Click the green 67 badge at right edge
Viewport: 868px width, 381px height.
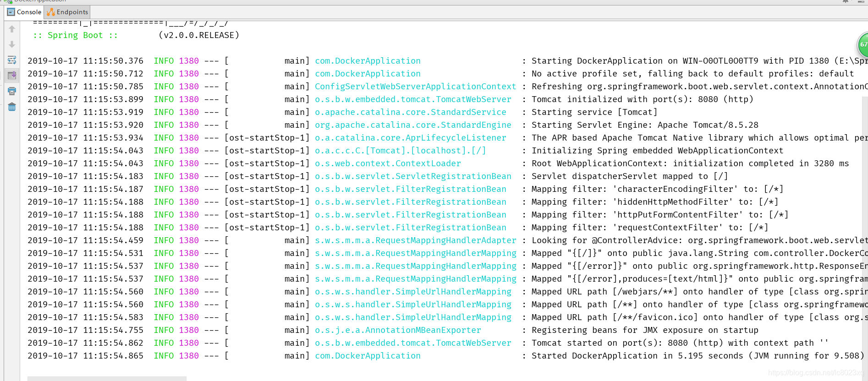(x=863, y=45)
